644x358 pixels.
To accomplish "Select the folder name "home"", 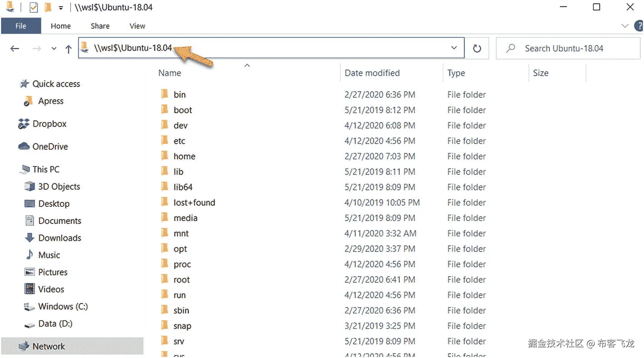I will tap(184, 156).
